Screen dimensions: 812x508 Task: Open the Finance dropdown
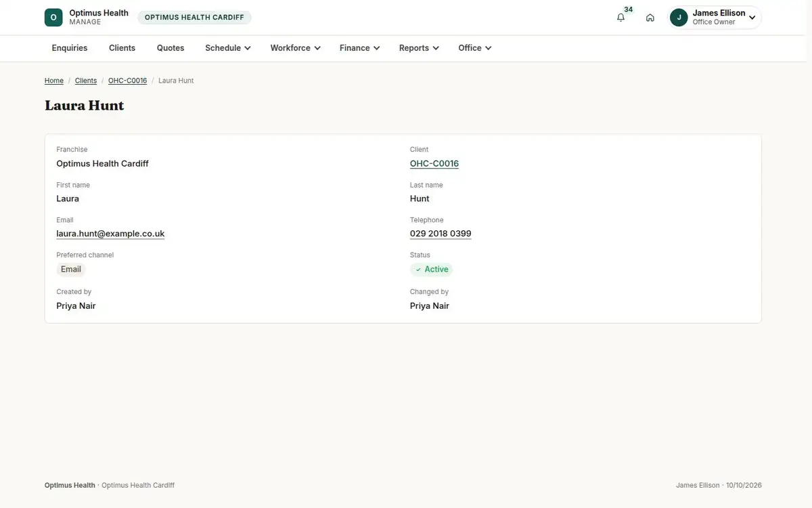click(359, 48)
